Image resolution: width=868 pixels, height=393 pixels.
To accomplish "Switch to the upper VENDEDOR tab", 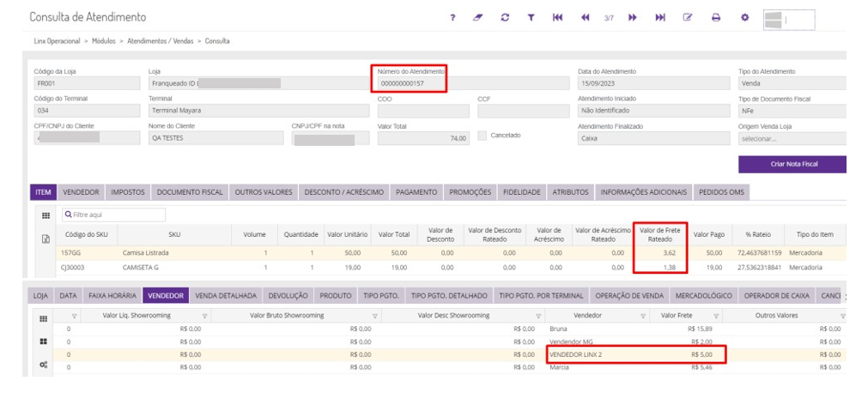I will (x=81, y=192).
